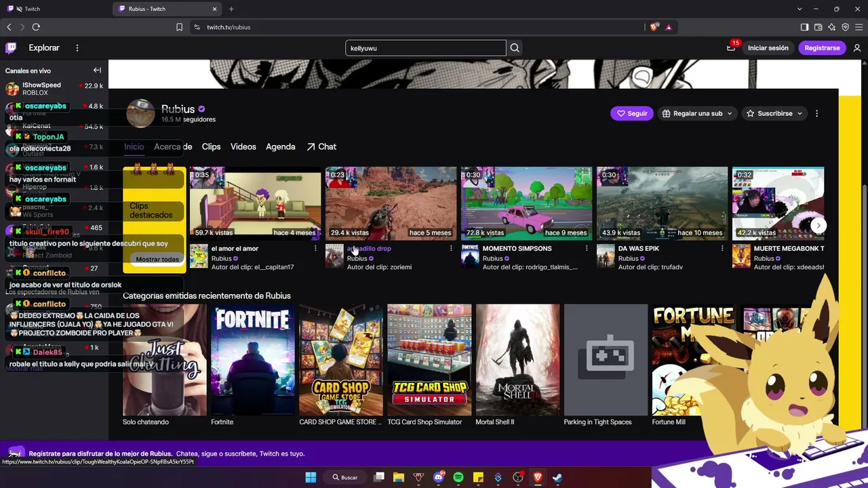Open the more options menu beside Explorar

[77, 48]
